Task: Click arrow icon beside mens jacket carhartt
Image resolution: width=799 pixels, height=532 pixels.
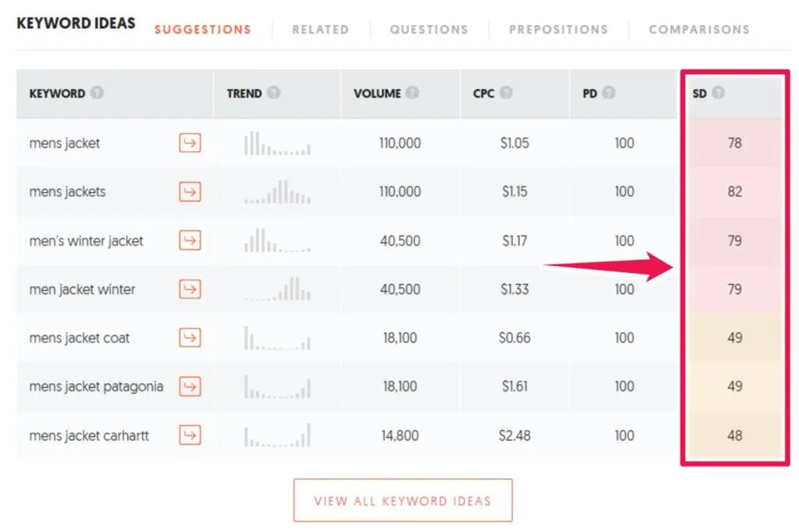Action: 190,435
